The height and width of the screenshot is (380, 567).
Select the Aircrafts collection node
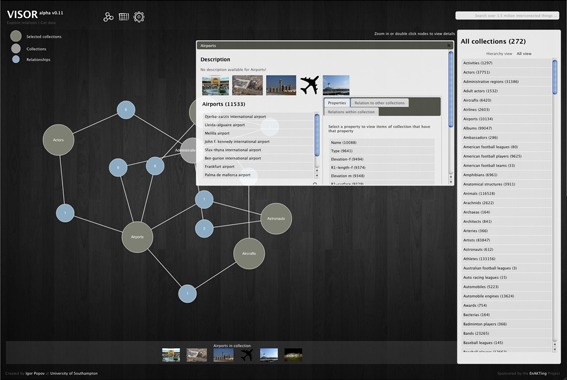249,253
